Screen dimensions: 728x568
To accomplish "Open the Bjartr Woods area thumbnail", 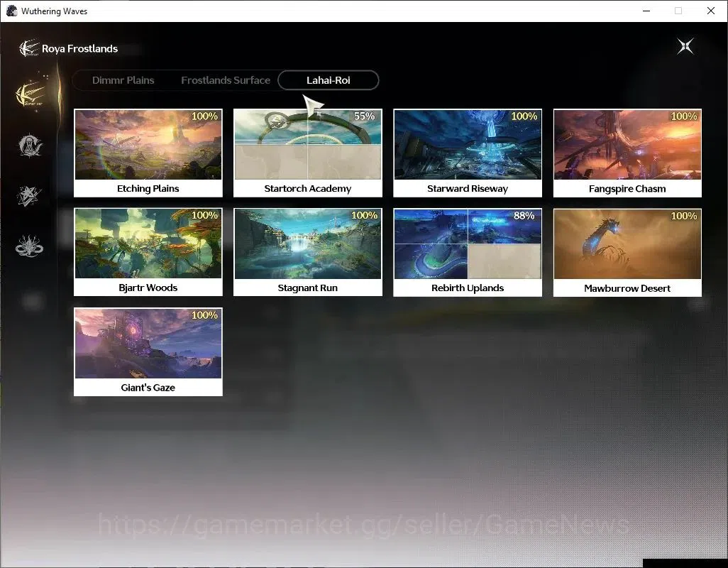I will (148, 244).
